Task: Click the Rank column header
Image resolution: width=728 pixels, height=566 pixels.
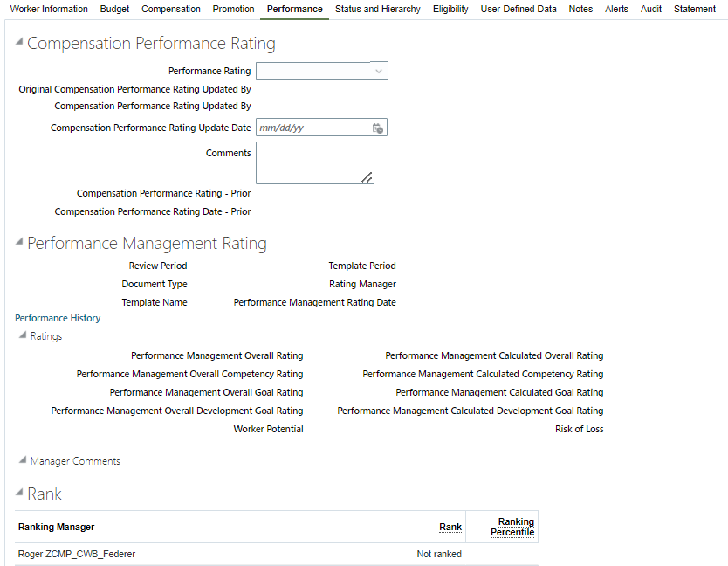Action: tap(450, 527)
